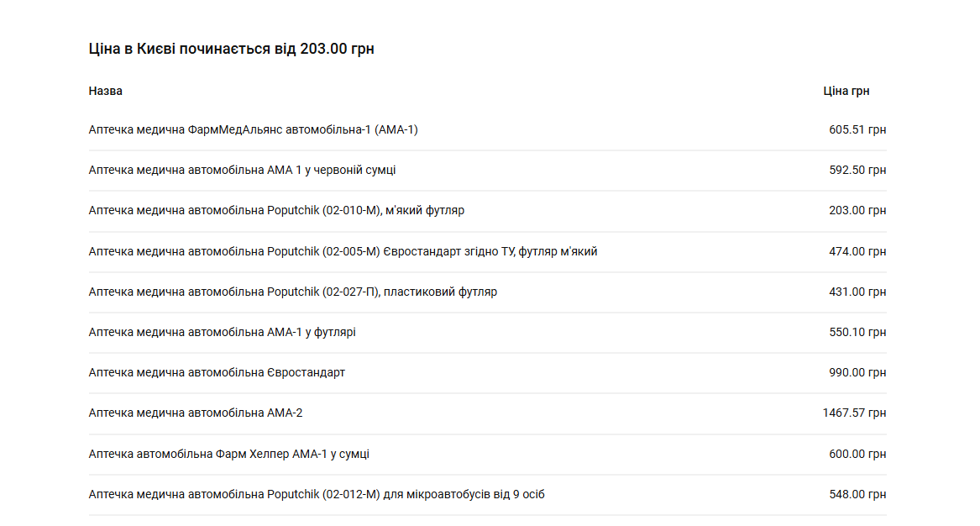Click the АМА-1 у футлярі product name
Viewport: 980px width, 526px height.
222,332
